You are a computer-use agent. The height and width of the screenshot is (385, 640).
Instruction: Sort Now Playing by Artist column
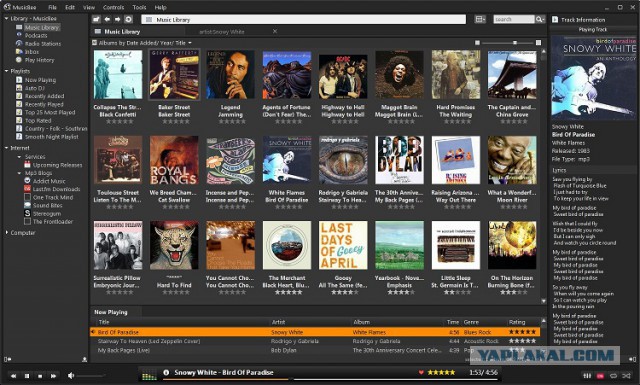[279, 322]
